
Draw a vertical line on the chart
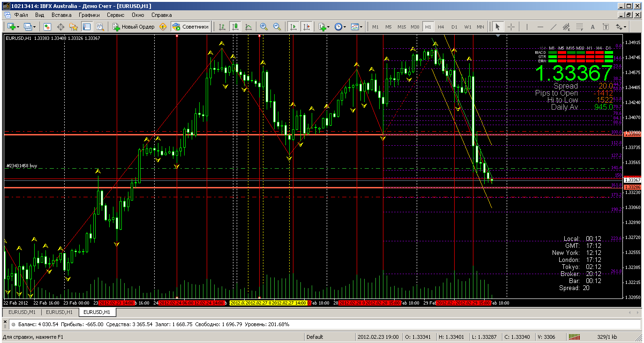click(527, 27)
